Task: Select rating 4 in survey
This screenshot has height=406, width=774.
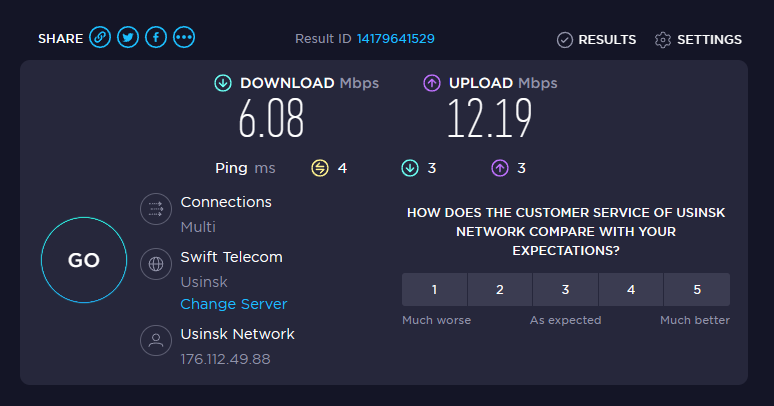Action: tap(631, 290)
